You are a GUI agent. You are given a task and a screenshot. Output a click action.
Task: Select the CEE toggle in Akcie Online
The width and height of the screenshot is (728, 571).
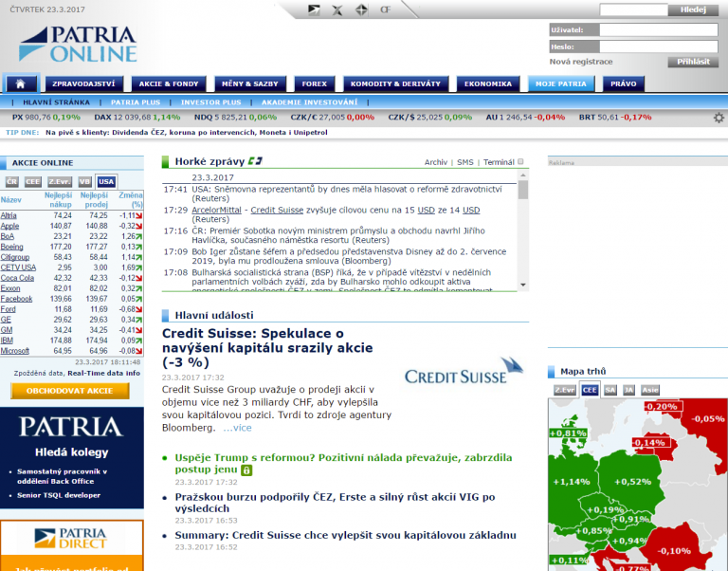(33, 181)
